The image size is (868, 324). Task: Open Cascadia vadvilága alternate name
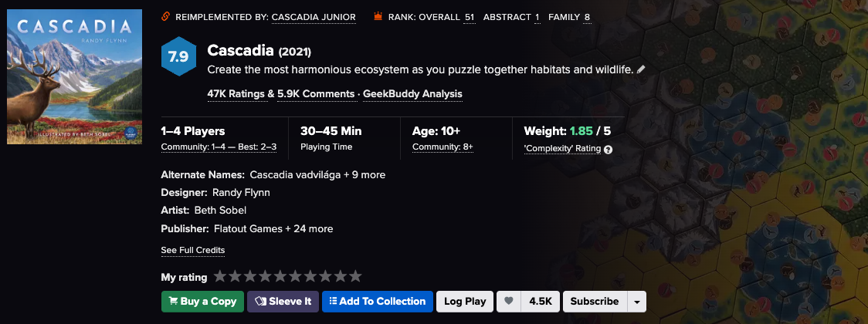[x=296, y=174]
